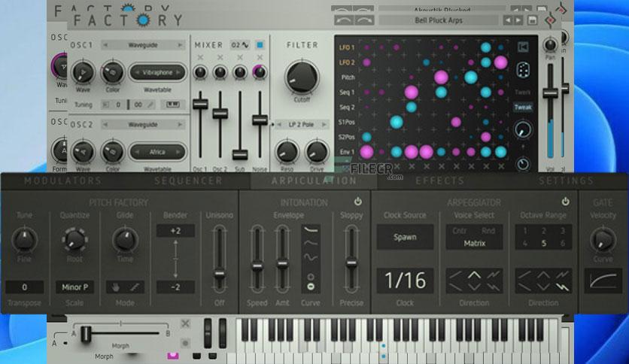The width and height of the screenshot is (629, 364).
Task: Select the hand icon in Glide Mode
Action: [116, 287]
